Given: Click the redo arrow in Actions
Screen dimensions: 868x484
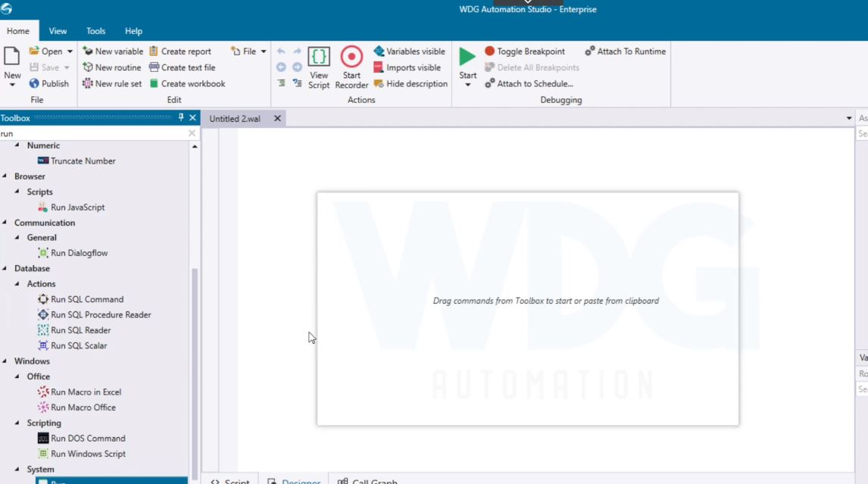Looking at the screenshot, I should (297, 51).
